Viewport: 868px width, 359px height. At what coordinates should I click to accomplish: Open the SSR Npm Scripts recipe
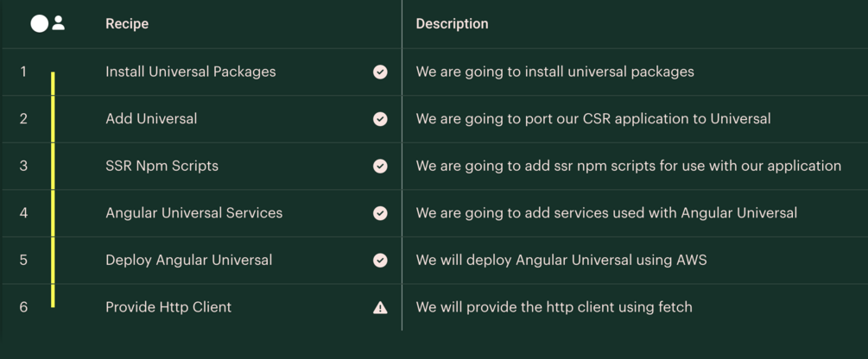[162, 166]
